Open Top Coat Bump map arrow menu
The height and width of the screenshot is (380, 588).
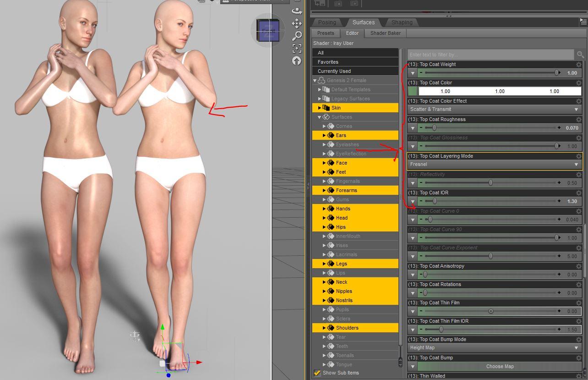coord(413,366)
